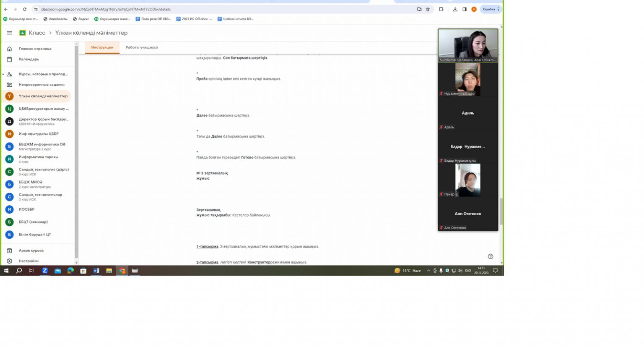Toggle the Chrome side panel icon
The image size is (644, 346).
tap(465, 9)
